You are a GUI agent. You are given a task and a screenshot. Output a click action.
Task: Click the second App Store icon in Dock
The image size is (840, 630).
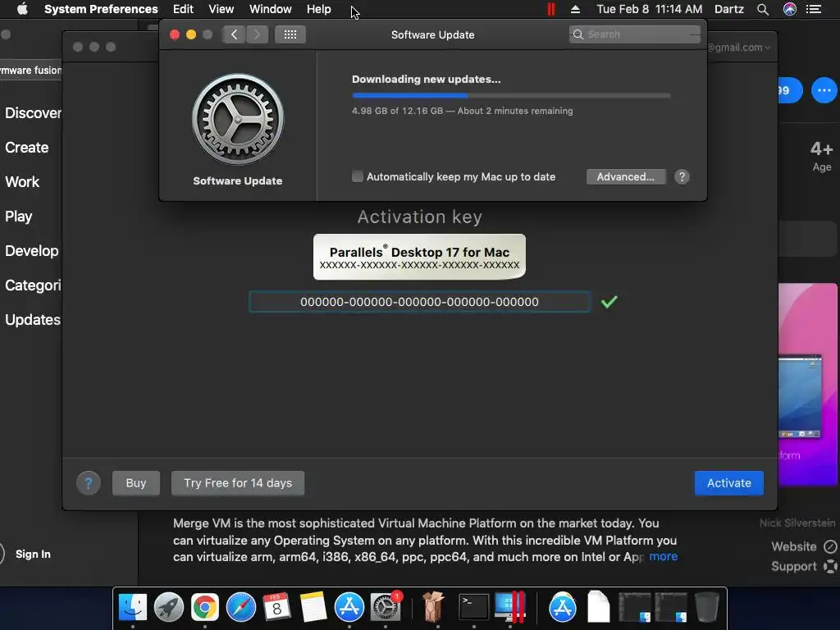coord(563,607)
